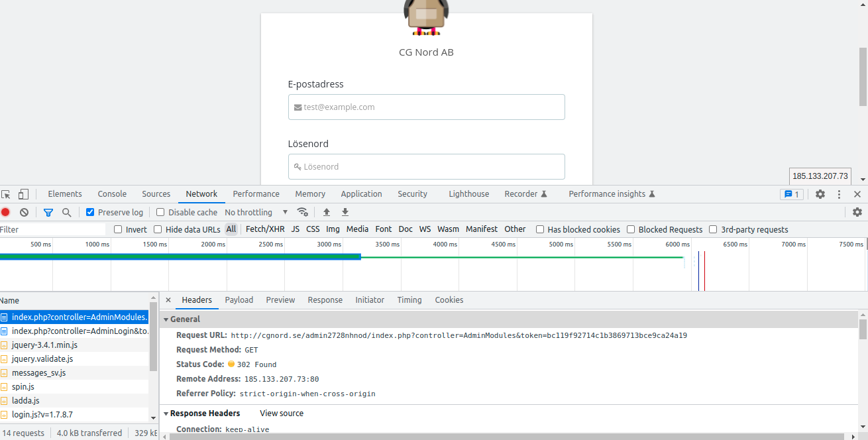Open the No throttling dropdown
This screenshot has width=868, height=440.
click(x=256, y=212)
